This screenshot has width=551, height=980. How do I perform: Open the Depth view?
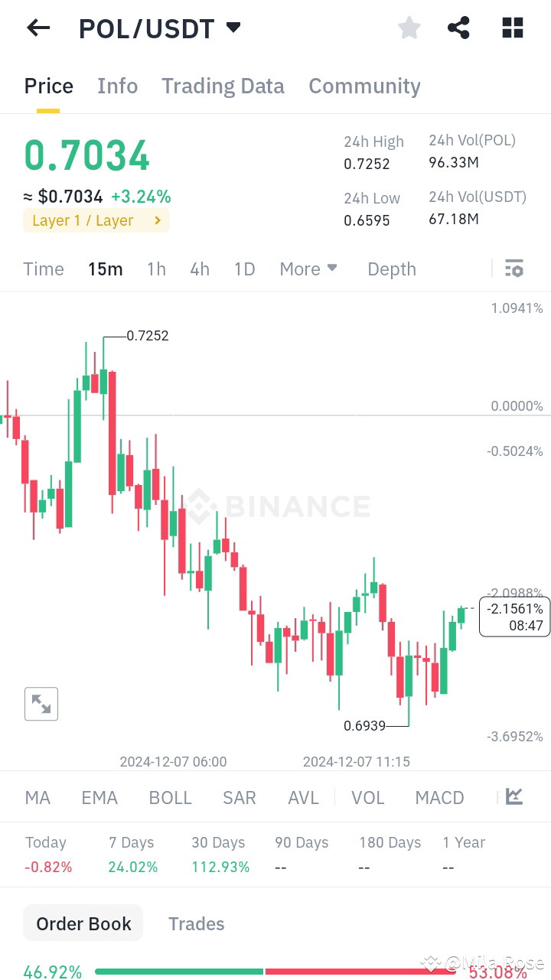(391, 269)
